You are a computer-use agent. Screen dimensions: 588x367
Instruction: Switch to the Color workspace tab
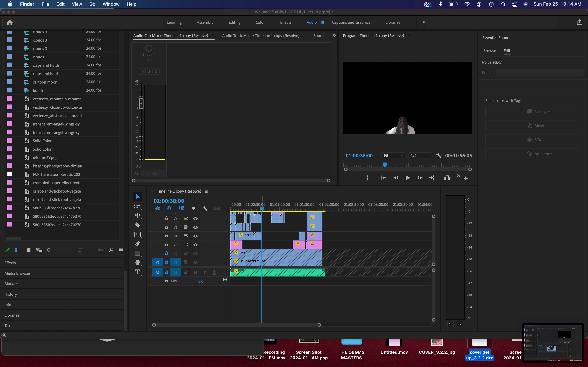tap(260, 22)
